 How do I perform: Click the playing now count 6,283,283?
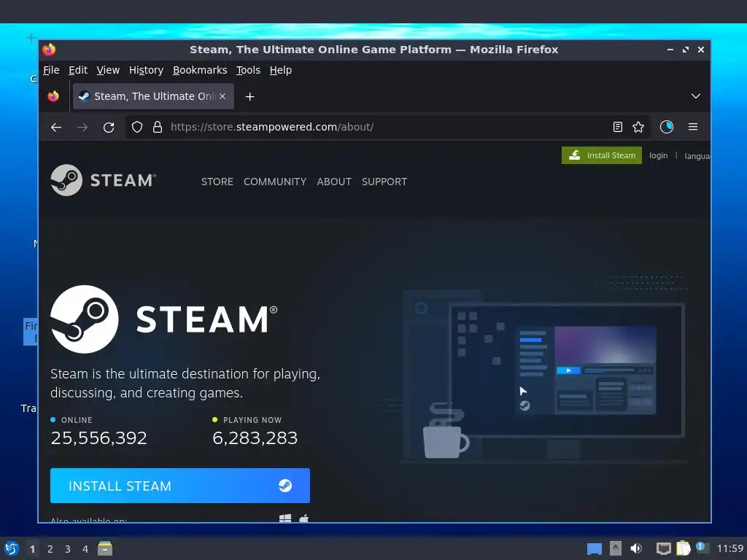[x=255, y=437]
